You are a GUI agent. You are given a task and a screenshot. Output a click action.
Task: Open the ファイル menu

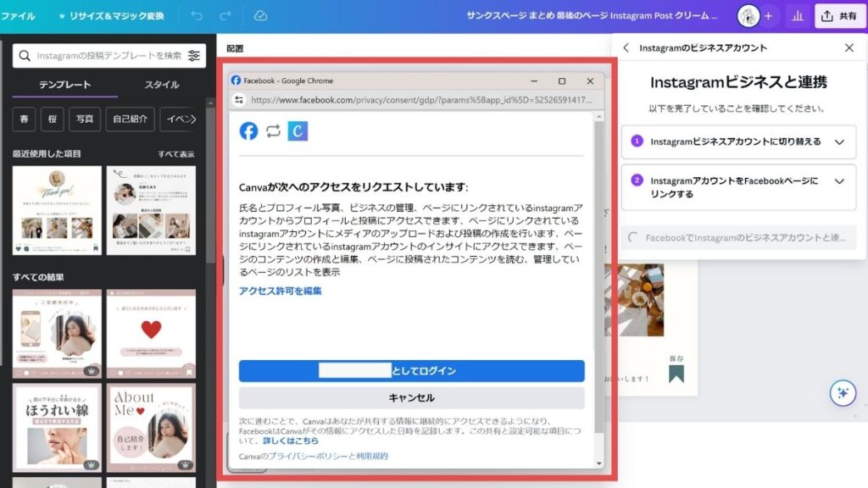click(18, 16)
